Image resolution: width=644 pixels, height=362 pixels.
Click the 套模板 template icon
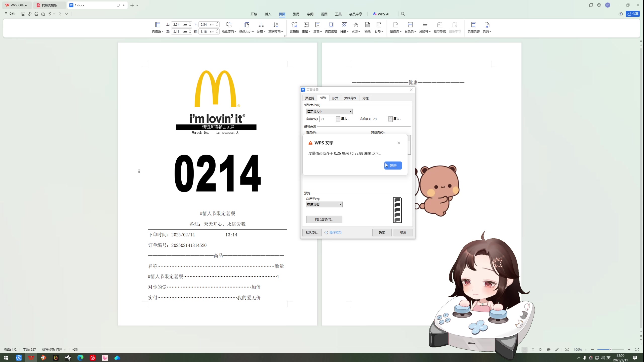[294, 27]
